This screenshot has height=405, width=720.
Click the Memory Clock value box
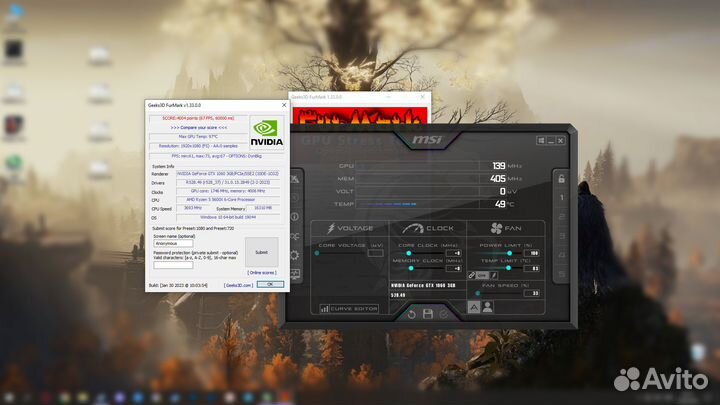point(454,268)
